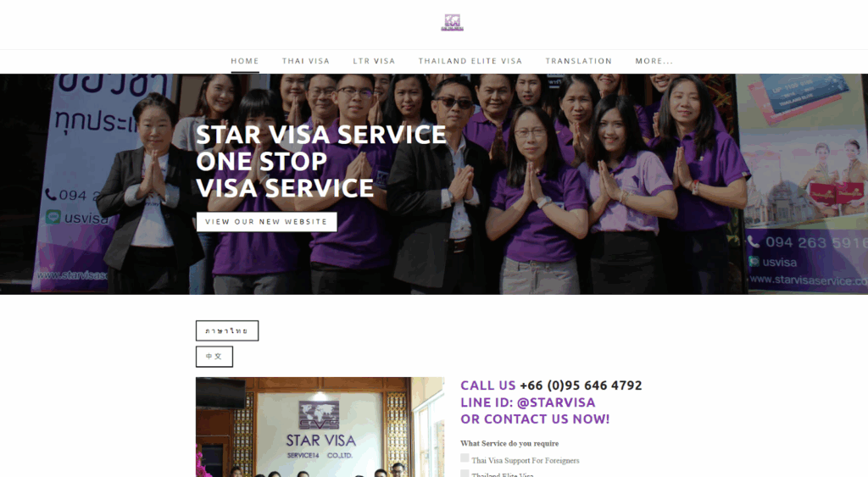Click the +66 (0)95 646 4792 phone number

[581, 385]
